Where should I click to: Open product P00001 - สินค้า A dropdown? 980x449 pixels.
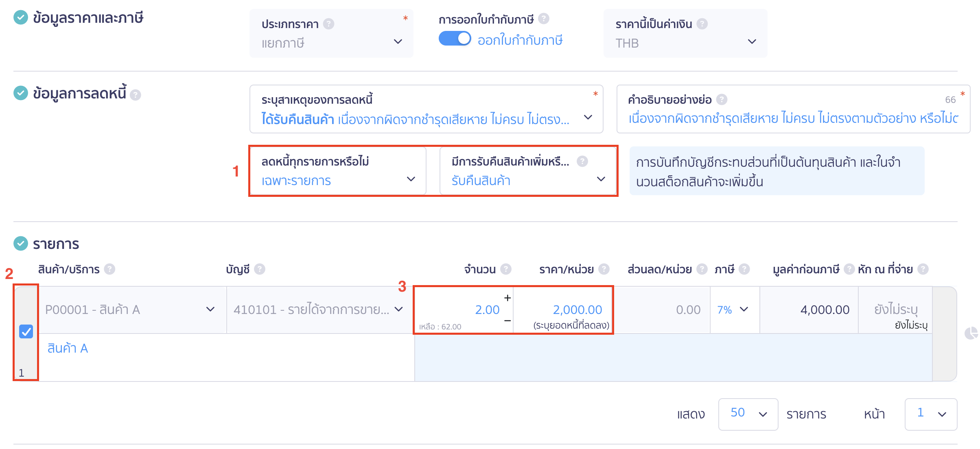tap(132, 310)
